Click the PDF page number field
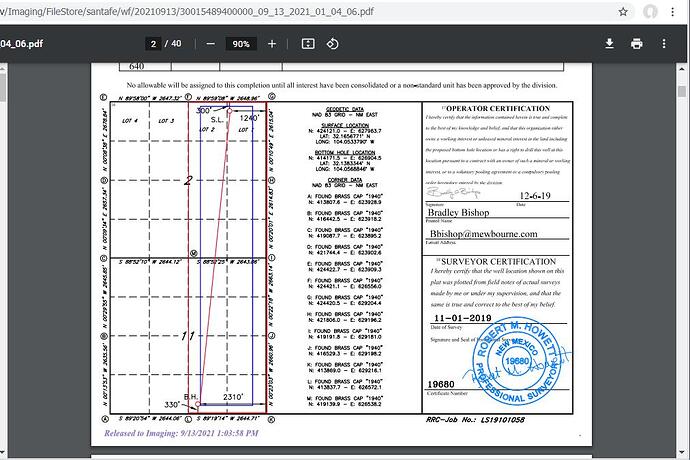This screenshot has height=460, width=690. click(153, 44)
